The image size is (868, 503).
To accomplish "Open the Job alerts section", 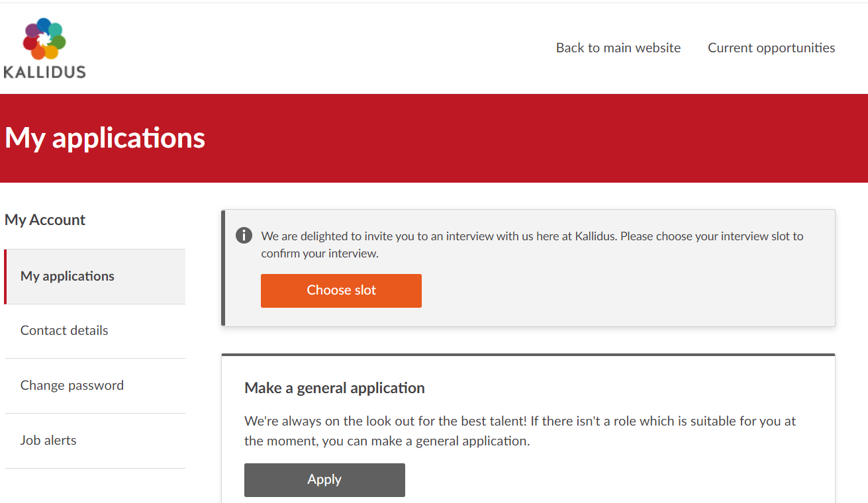I will pyautogui.click(x=48, y=440).
